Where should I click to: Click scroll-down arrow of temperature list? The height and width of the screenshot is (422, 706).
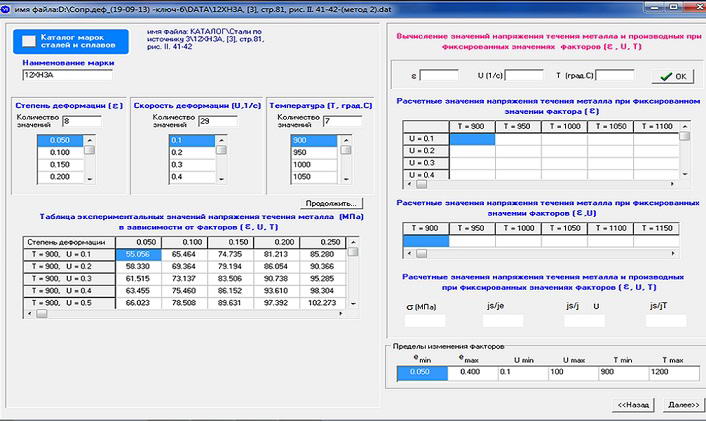click(346, 179)
